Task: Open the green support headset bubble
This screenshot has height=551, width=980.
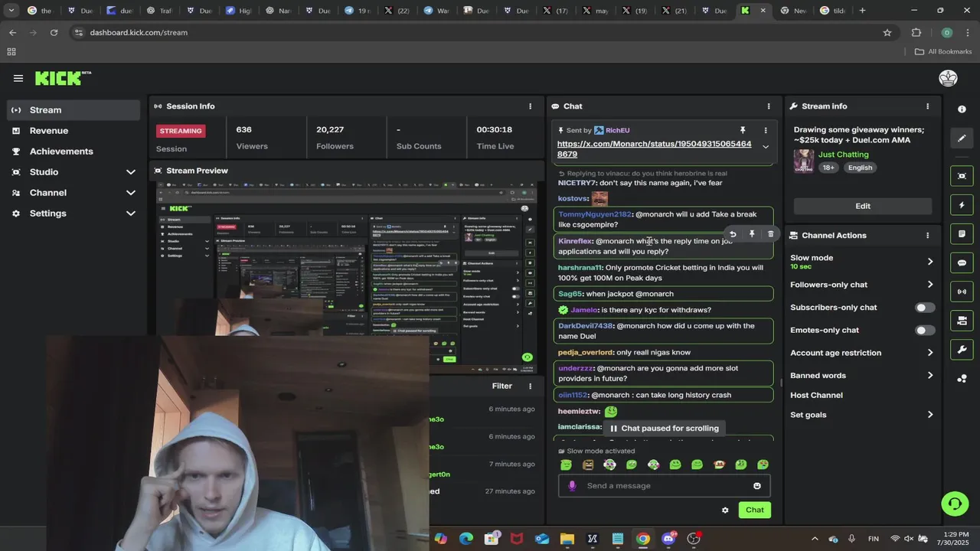Action: click(x=955, y=504)
